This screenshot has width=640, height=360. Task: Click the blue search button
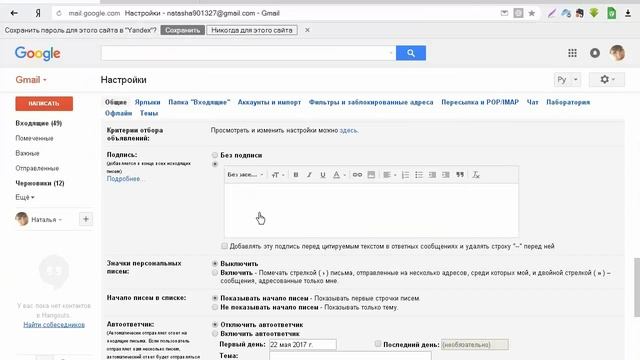pos(411,53)
